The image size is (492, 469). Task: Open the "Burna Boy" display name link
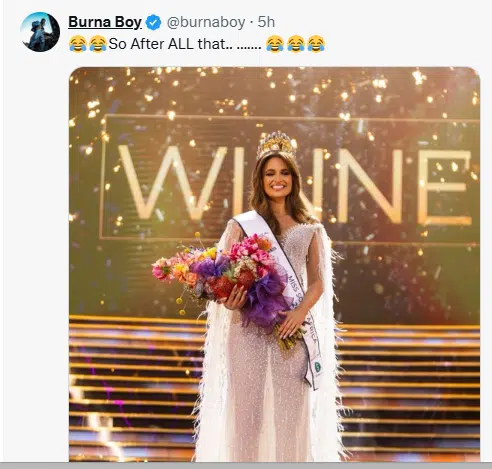coord(105,22)
